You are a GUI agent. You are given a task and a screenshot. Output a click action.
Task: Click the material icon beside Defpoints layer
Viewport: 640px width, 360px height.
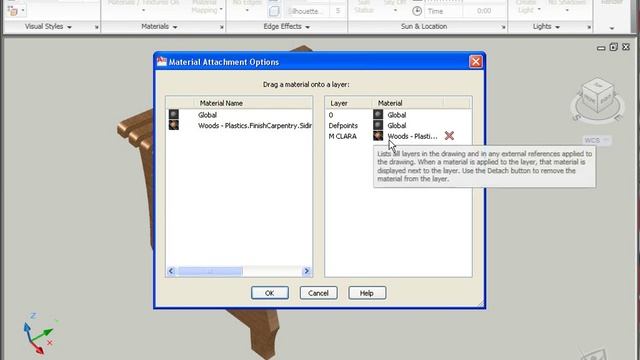pyautogui.click(x=378, y=125)
